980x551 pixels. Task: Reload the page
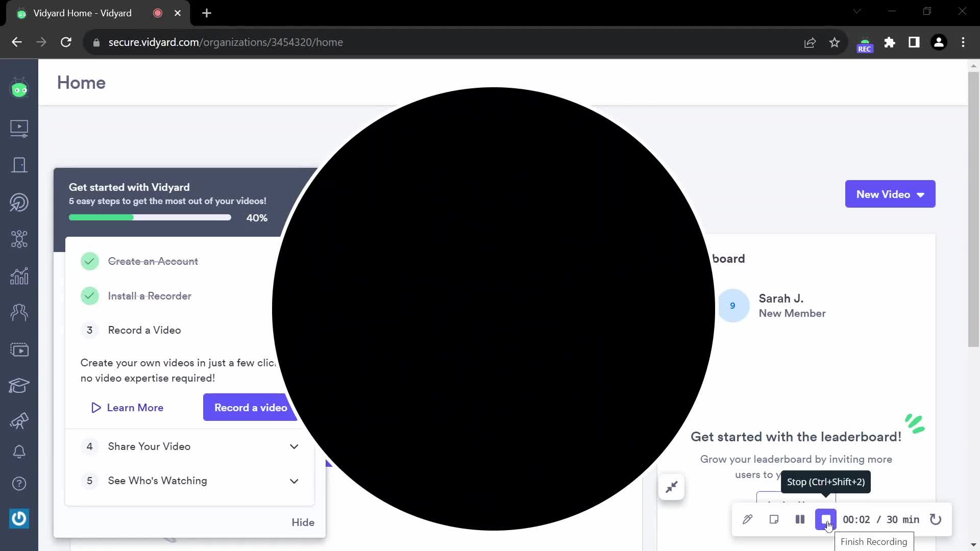[x=66, y=42]
